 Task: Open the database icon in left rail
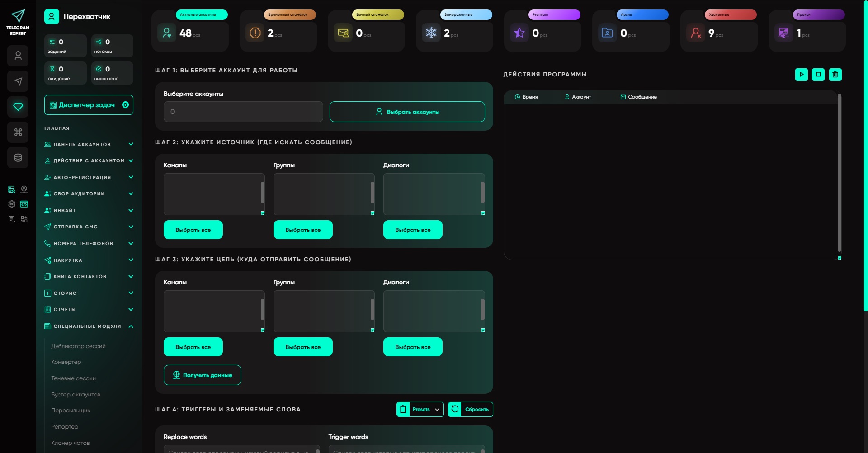pos(18,158)
